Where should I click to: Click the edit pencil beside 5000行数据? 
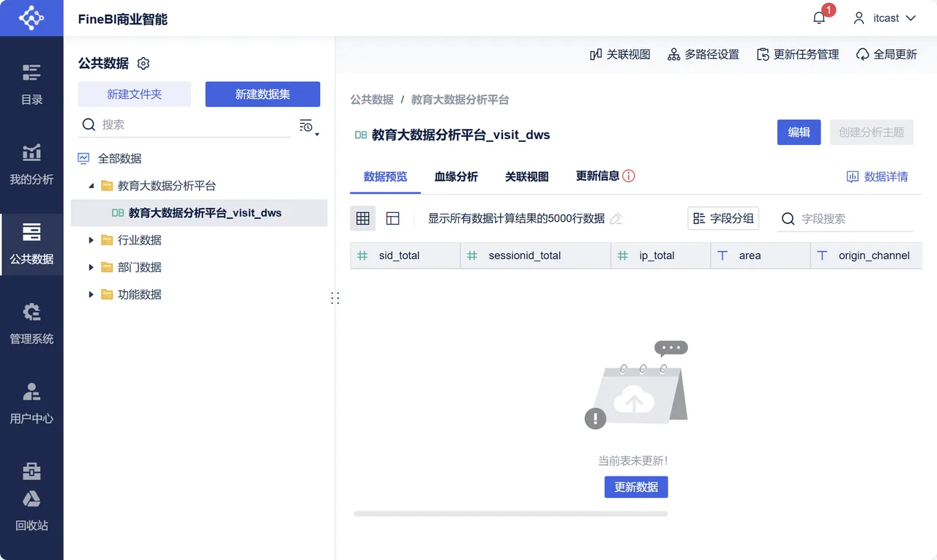pos(616,219)
